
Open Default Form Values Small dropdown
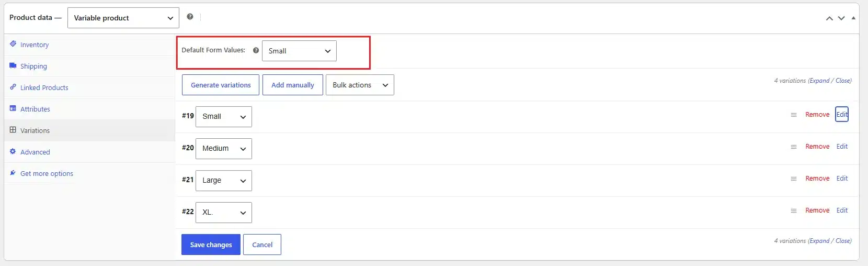[x=299, y=51]
